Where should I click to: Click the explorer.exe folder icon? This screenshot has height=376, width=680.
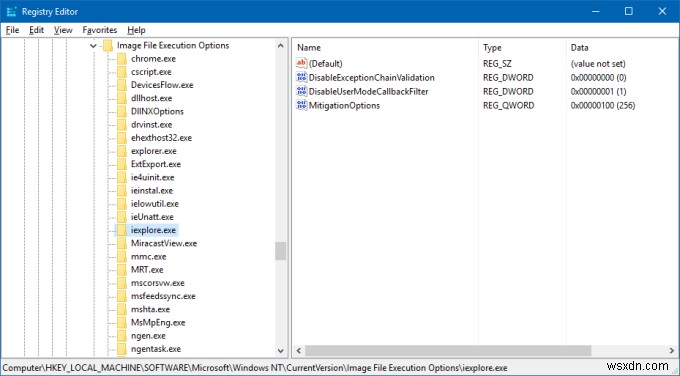coord(122,151)
